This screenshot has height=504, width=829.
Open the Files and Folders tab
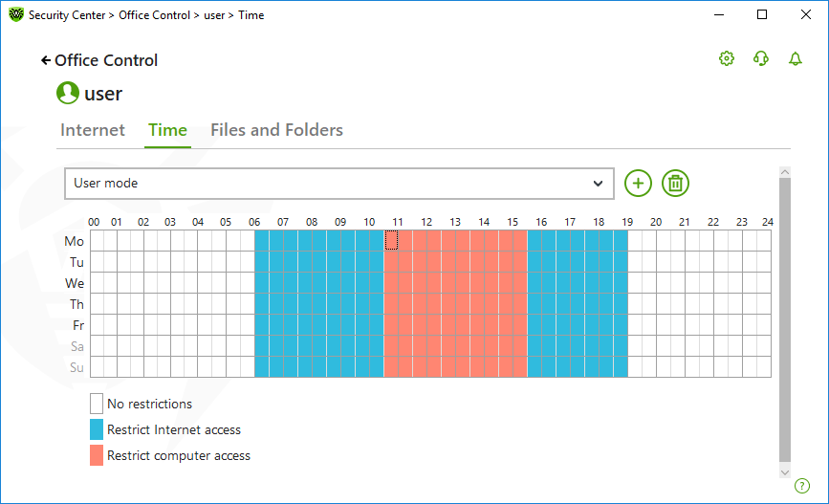tap(276, 130)
